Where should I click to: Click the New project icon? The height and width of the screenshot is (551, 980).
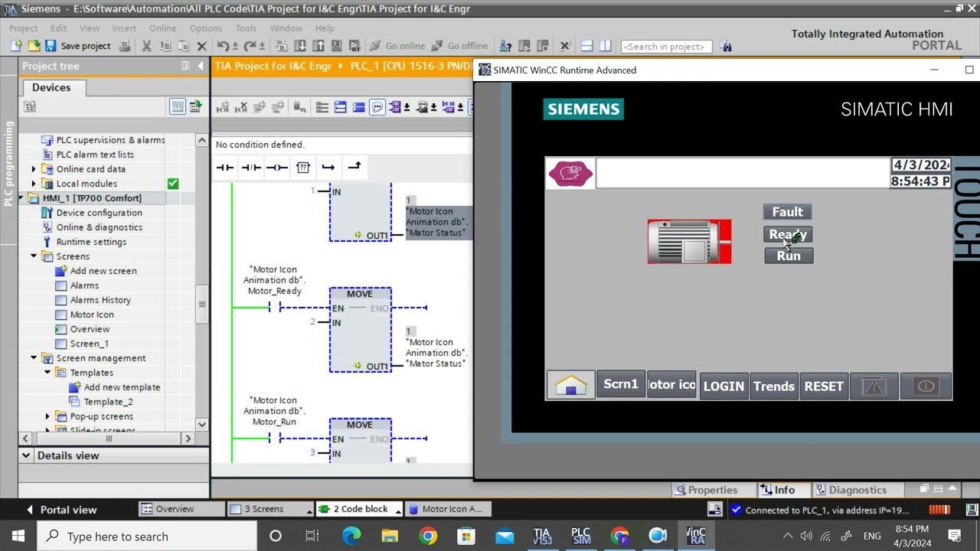[x=18, y=46]
